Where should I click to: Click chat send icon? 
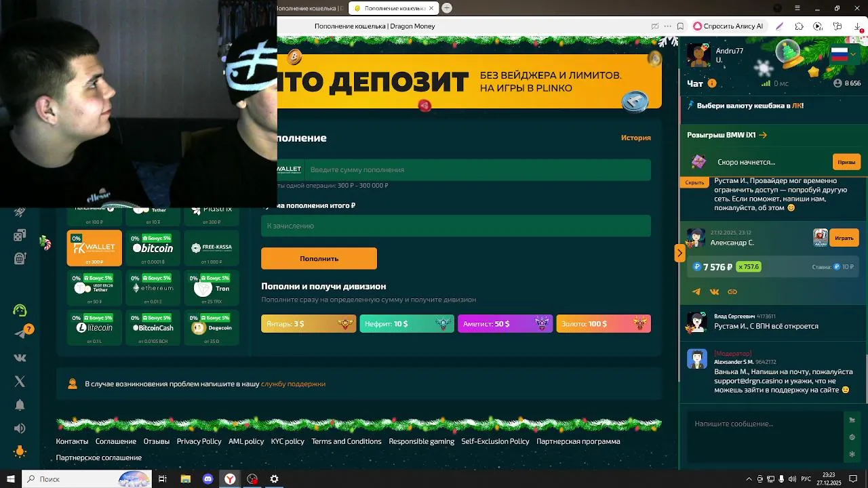[x=852, y=420]
